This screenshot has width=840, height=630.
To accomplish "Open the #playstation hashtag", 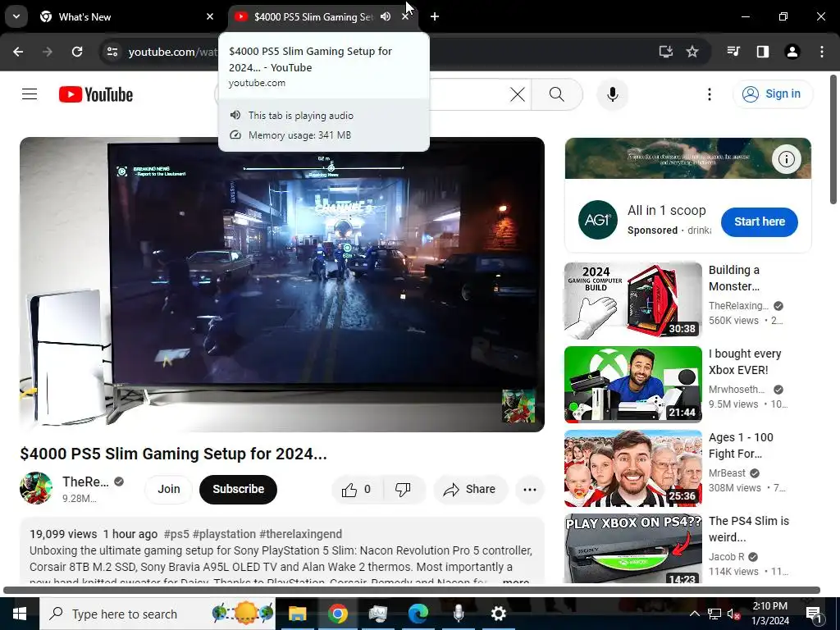I will coord(224,534).
